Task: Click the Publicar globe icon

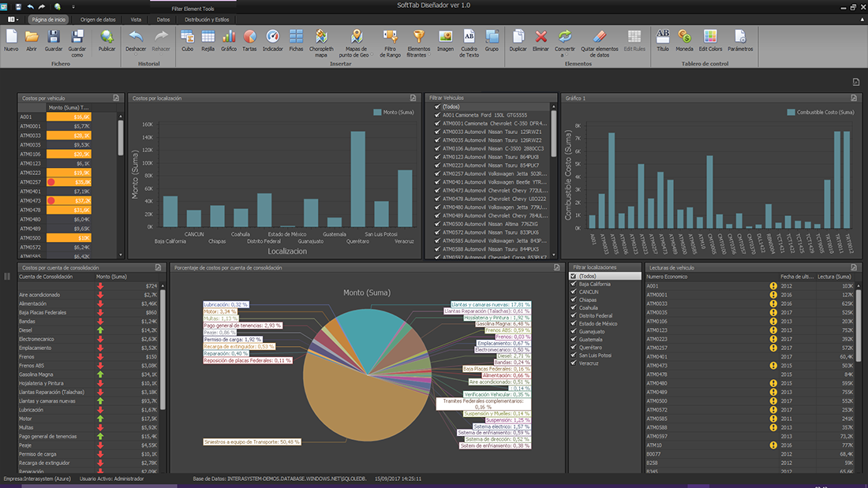Action: [x=107, y=37]
